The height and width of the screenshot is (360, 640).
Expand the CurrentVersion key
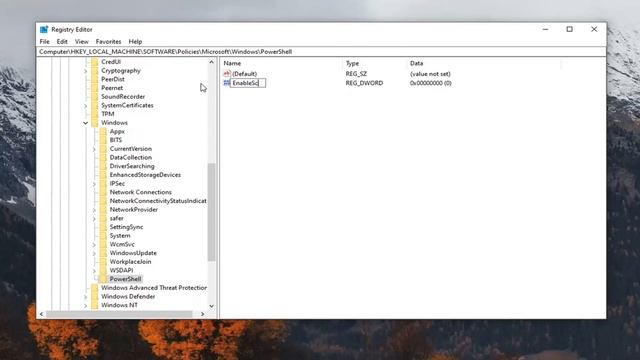pyautogui.click(x=94, y=149)
